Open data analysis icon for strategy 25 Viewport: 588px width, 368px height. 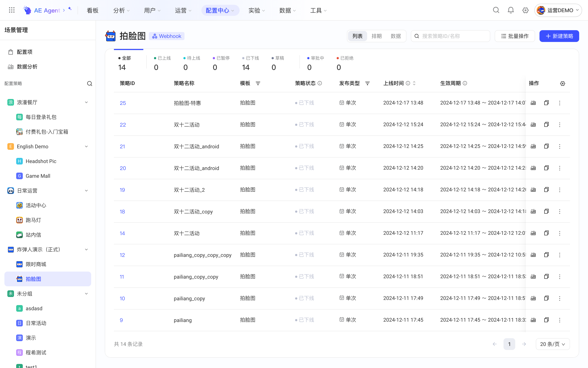[533, 103]
